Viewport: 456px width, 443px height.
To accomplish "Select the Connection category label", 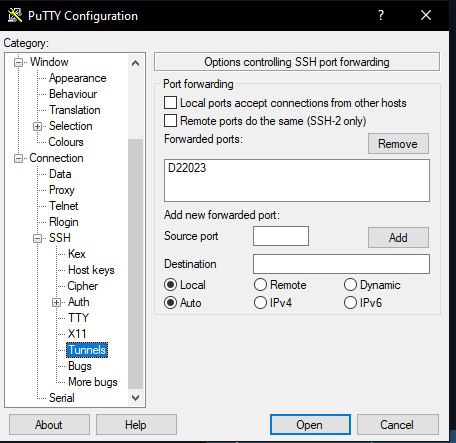I will 56,158.
